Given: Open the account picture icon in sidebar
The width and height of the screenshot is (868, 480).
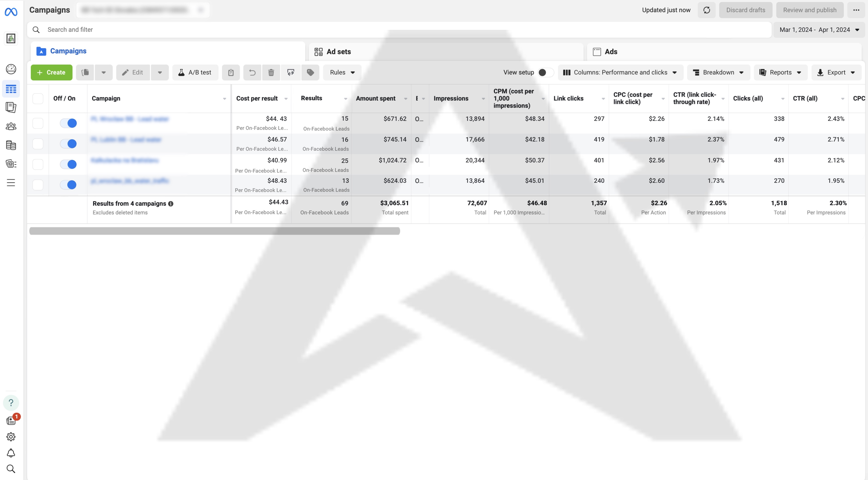Looking at the screenshot, I should tap(11, 38).
